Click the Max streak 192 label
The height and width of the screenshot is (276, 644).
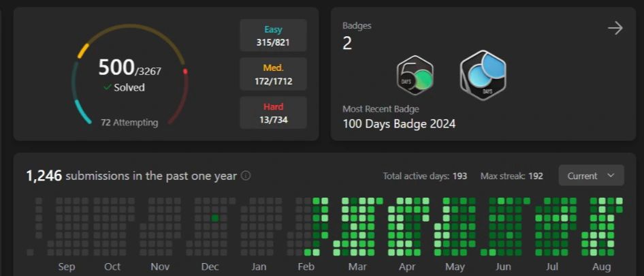[511, 176]
